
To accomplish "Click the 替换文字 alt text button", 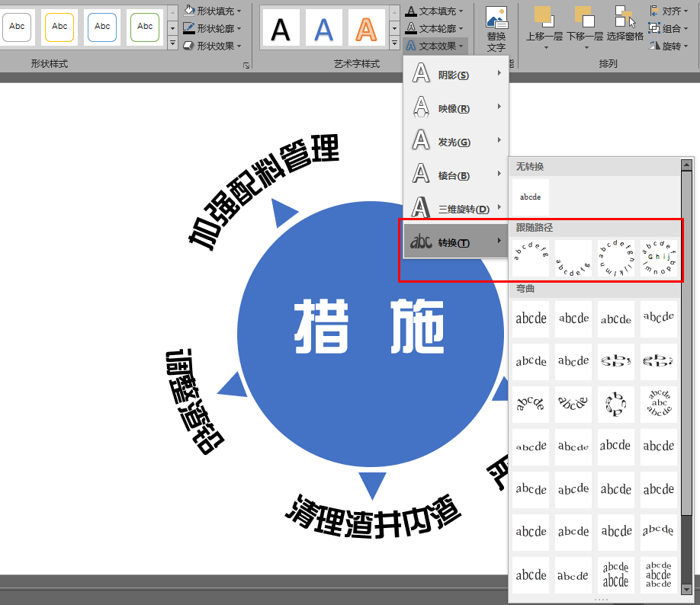I will 496,30.
